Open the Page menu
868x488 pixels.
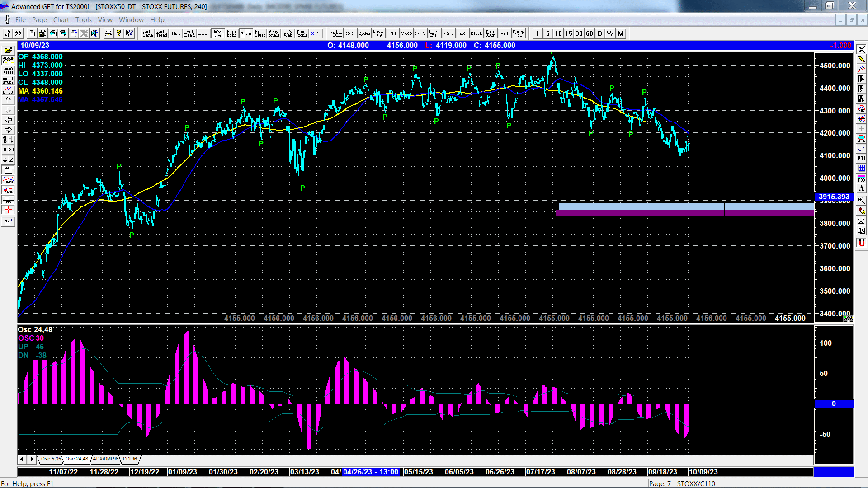(39, 20)
